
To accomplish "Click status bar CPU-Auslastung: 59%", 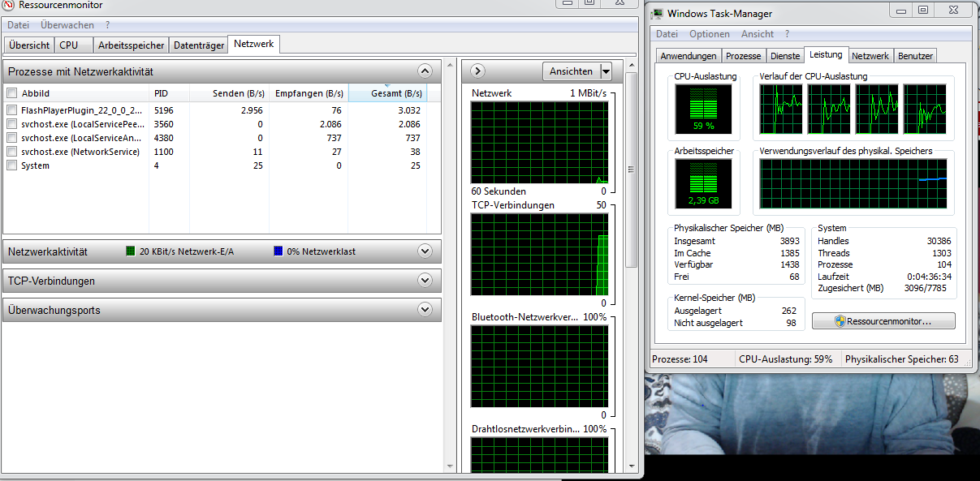I will pos(785,359).
